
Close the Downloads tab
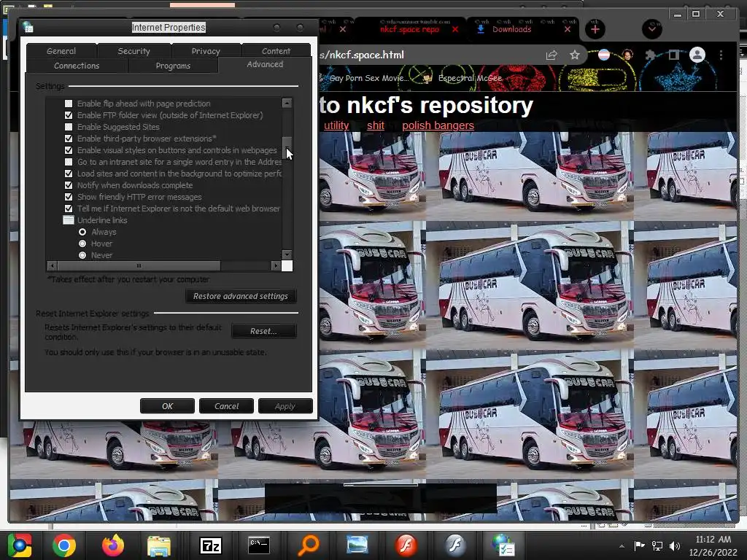tap(568, 29)
